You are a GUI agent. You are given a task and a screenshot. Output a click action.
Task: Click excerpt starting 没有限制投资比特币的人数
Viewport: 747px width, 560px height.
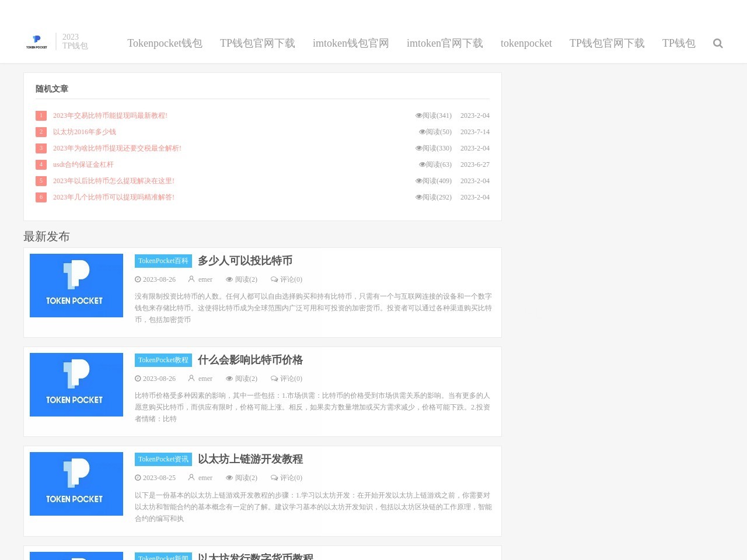[x=313, y=308]
